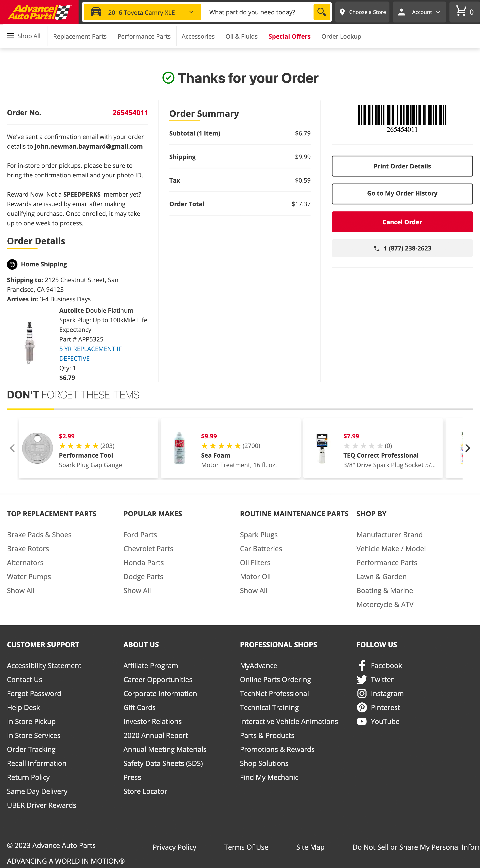Click the Cancel Order button
The width and height of the screenshot is (480, 868).
tap(402, 222)
